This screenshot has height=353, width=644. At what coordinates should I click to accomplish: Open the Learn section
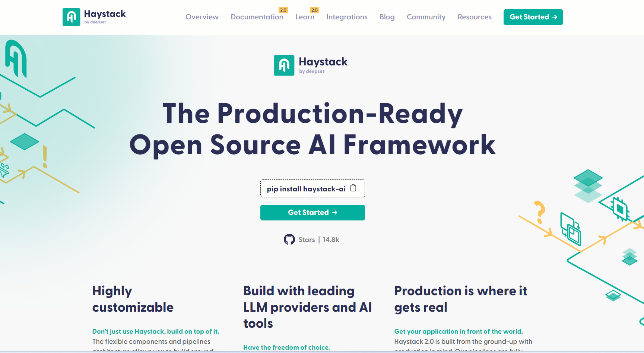[305, 17]
